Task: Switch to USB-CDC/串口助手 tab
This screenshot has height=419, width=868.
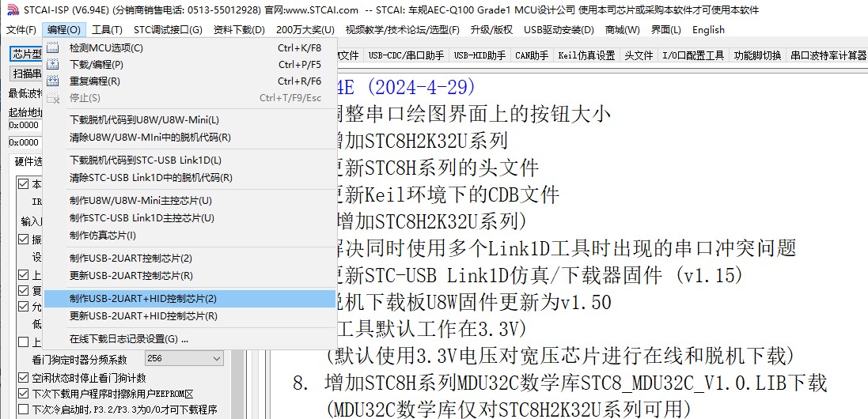Action: point(406,55)
